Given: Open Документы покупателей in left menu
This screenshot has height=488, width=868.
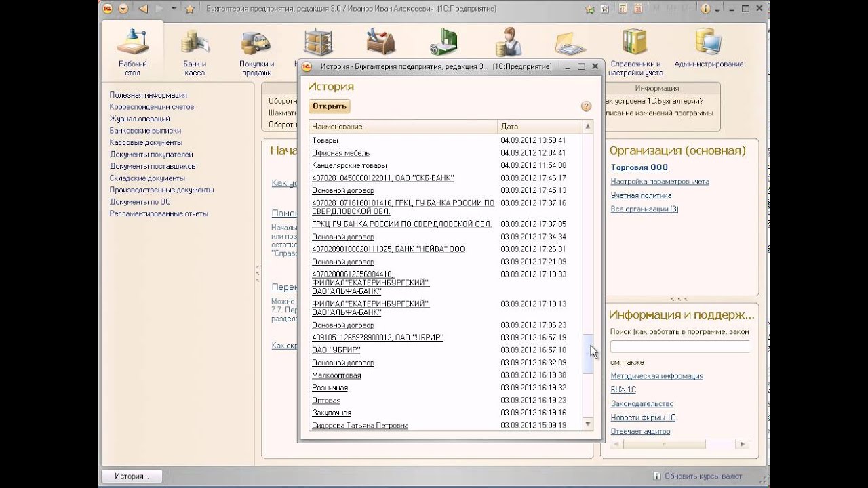Looking at the screenshot, I should (x=151, y=155).
